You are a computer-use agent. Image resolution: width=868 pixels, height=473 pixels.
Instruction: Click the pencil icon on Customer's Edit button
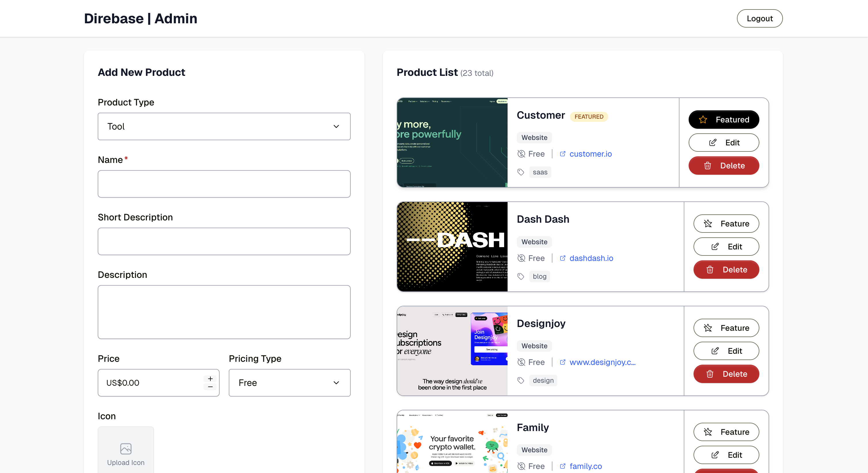pyautogui.click(x=713, y=143)
